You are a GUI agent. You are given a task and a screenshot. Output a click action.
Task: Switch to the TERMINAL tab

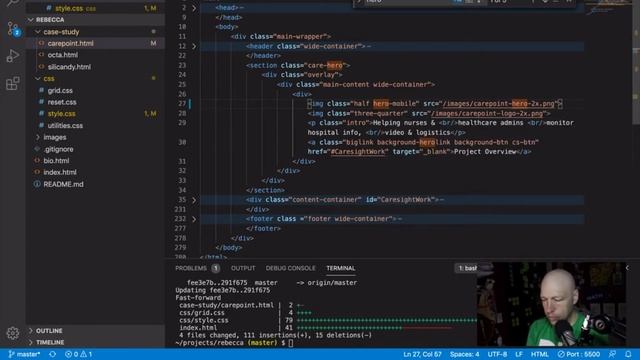tap(341, 268)
